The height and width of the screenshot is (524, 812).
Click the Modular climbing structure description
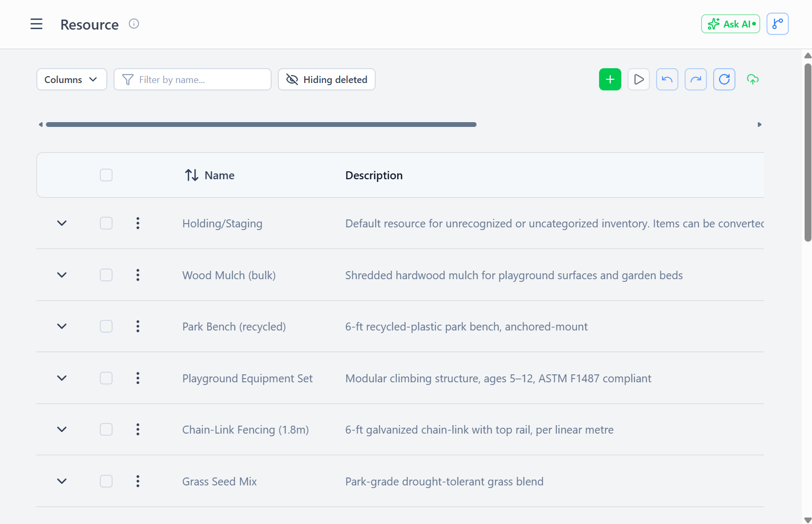[x=498, y=379]
